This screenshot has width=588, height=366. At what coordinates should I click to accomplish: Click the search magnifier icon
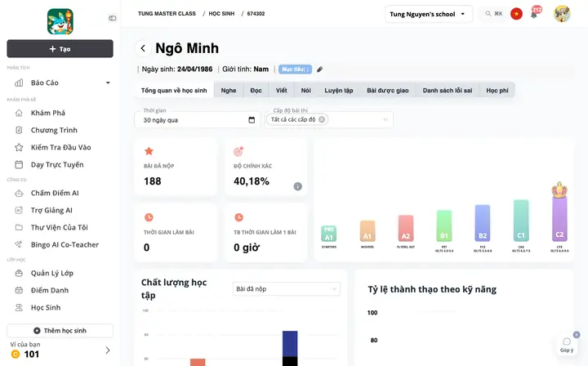488,14
